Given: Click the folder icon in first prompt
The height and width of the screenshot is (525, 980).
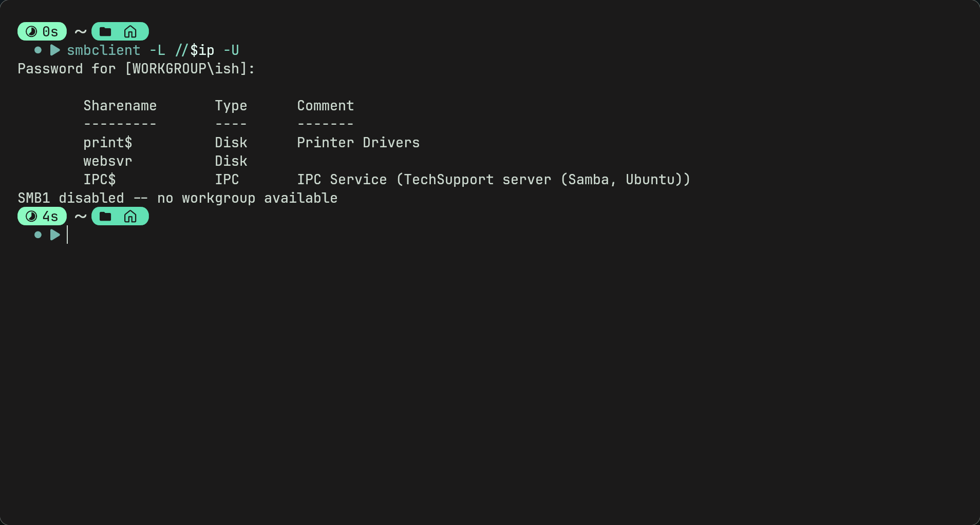Looking at the screenshot, I should click(x=105, y=32).
